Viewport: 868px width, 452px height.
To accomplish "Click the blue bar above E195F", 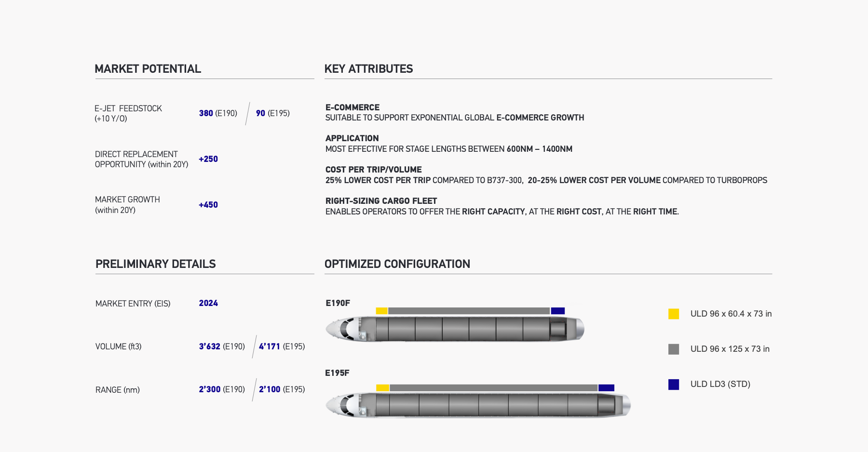I will [x=606, y=388].
